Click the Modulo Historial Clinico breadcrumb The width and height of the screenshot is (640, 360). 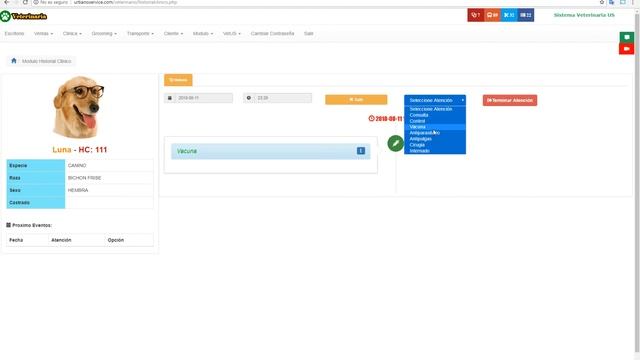pyautogui.click(x=47, y=61)
